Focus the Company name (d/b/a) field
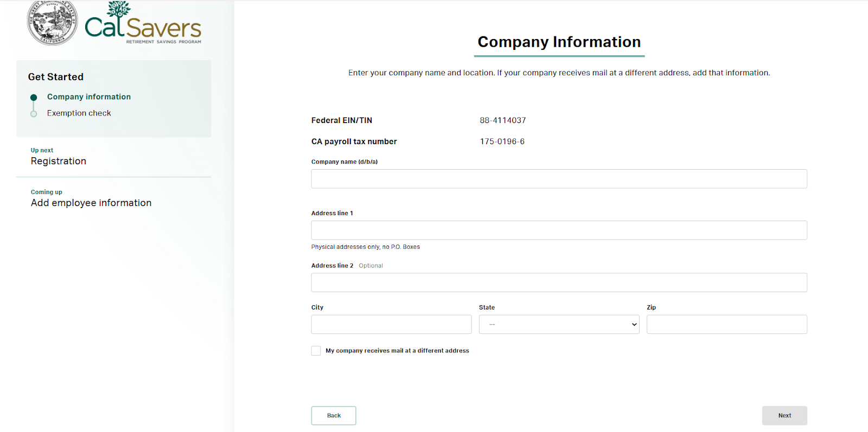The image size is (868, 432). point(559,179)
